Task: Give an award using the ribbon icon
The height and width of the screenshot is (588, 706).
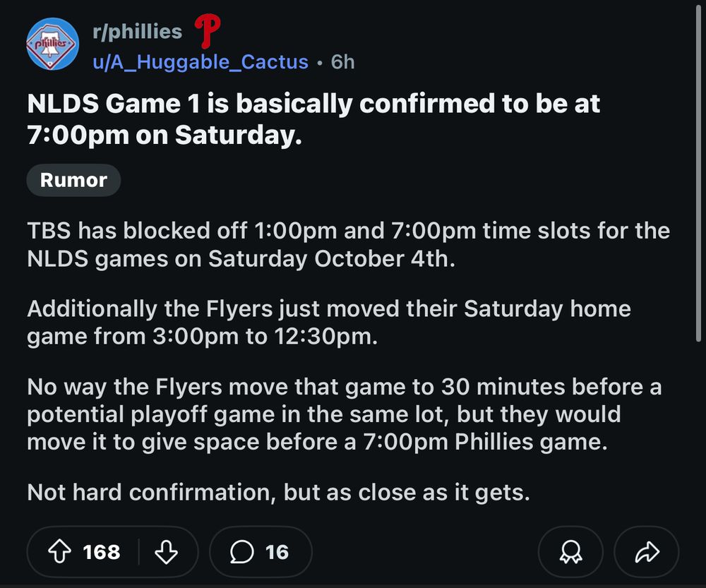Action: [x=570, y=553]
